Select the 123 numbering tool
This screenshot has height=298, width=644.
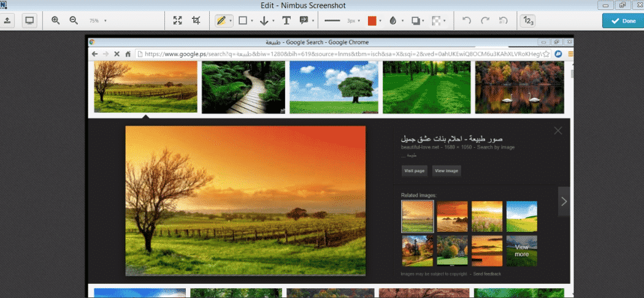(527, 20)
